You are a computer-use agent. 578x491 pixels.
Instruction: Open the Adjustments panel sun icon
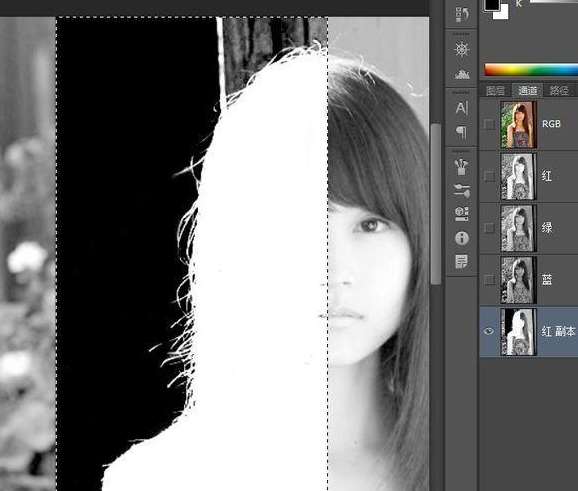click(462, 49)
